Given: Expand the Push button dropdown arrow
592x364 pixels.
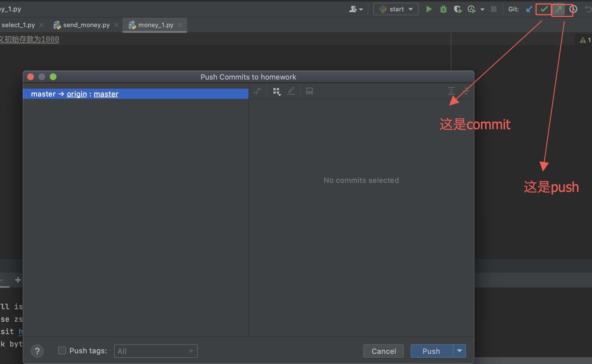Looking at the screenshot, I should 460,351.
